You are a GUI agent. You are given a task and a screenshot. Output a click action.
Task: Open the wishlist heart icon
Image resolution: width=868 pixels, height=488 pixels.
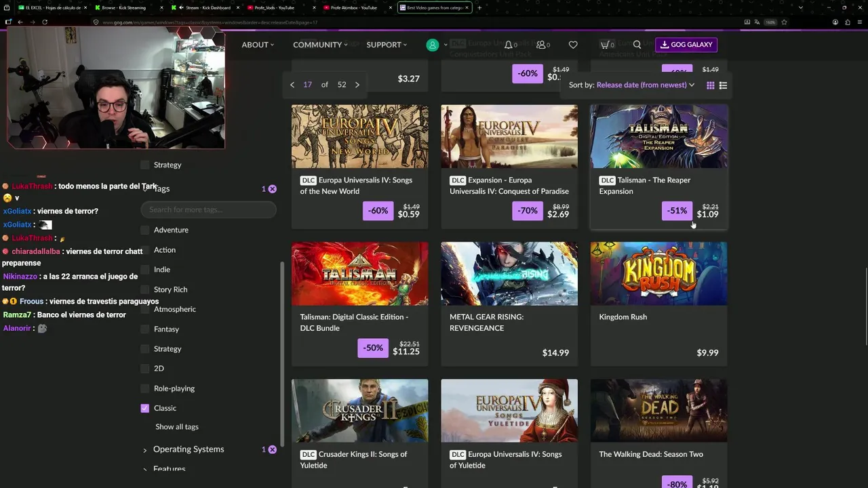click(x=573, y=45)
